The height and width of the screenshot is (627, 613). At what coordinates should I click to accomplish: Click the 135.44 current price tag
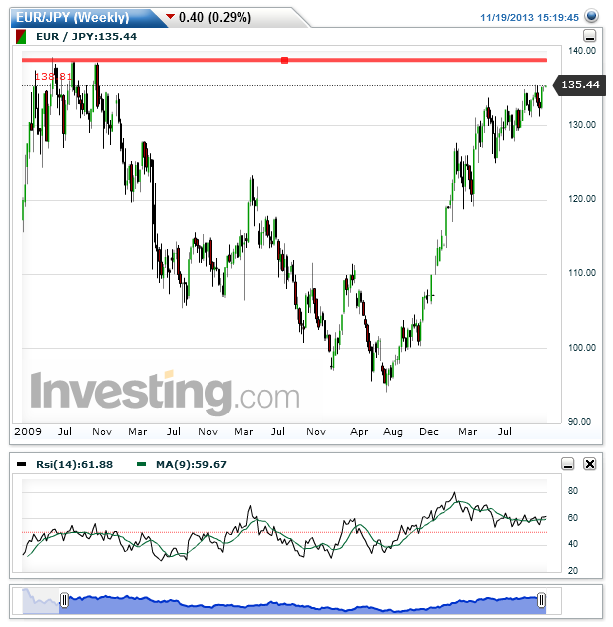(579, 85)
